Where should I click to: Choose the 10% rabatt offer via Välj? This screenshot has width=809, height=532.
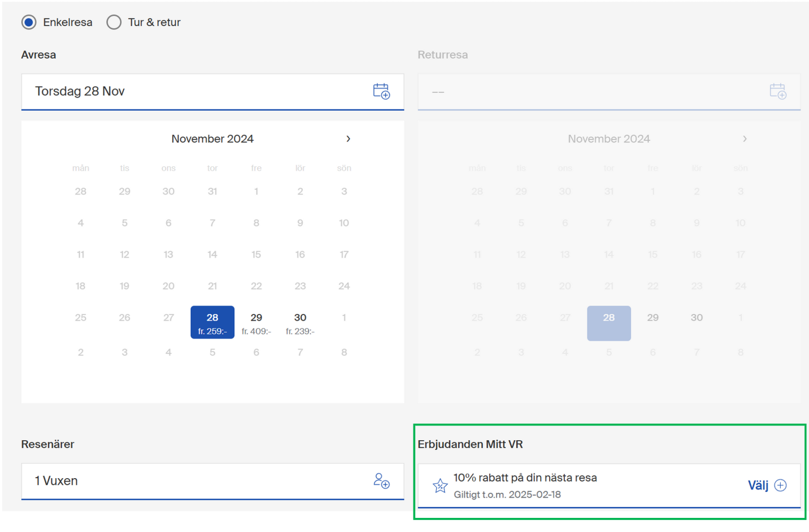point(758,485)
